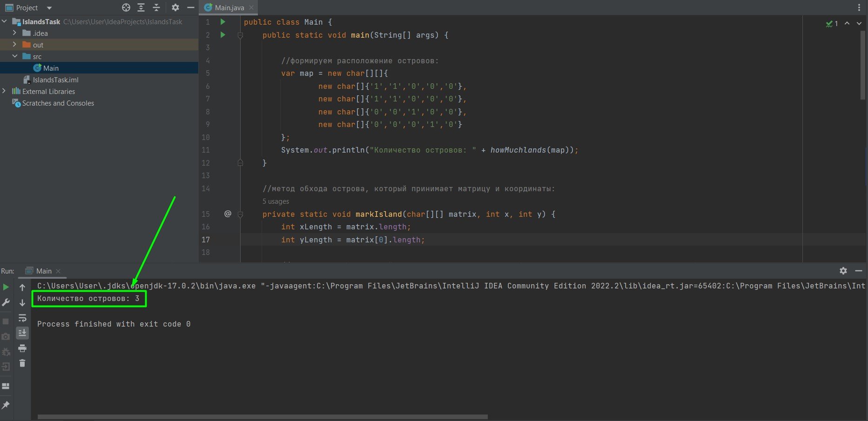The width and height of the screenshot is (868, 421).
Task: Click the stop process square icon
Action: point(6,321)
